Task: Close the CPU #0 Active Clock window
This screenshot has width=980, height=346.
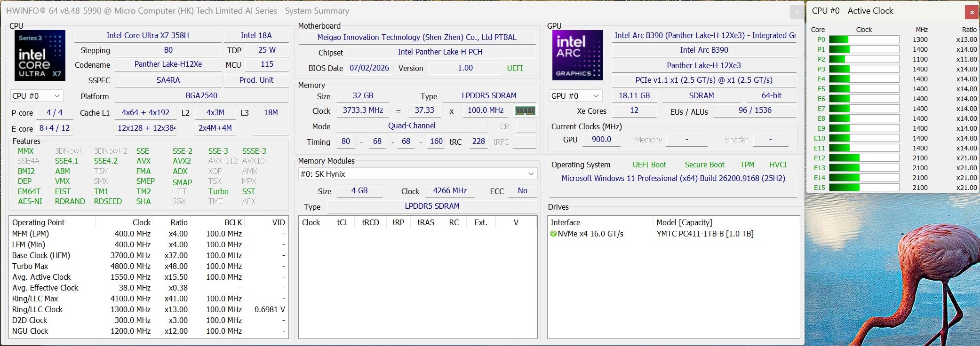Action: (971, 12)
